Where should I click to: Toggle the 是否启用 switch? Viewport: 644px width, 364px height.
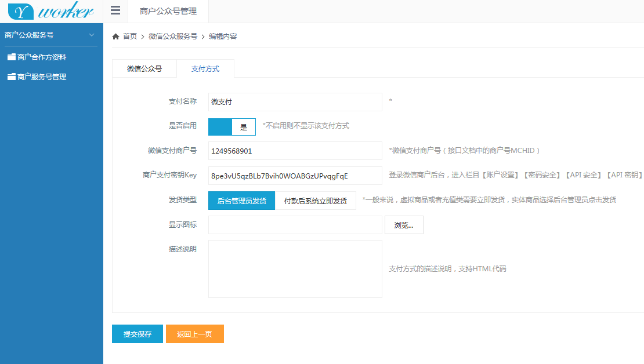pos(232,127)
